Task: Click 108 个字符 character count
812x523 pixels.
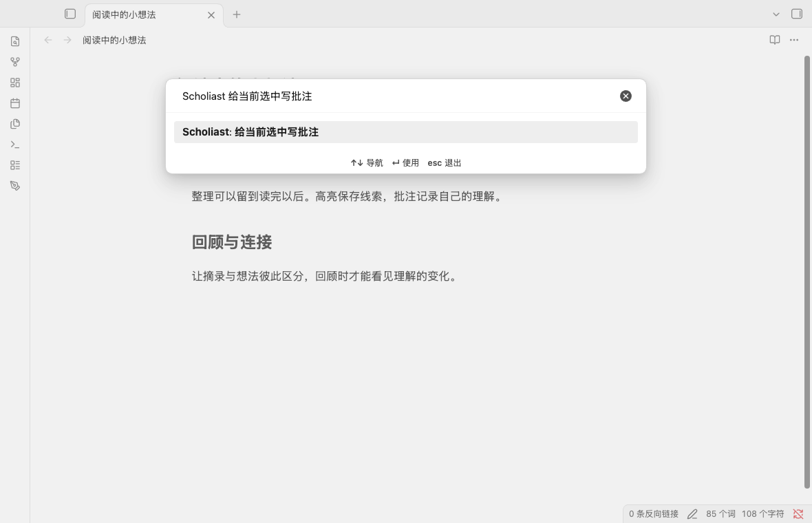Action: (763, 513)
